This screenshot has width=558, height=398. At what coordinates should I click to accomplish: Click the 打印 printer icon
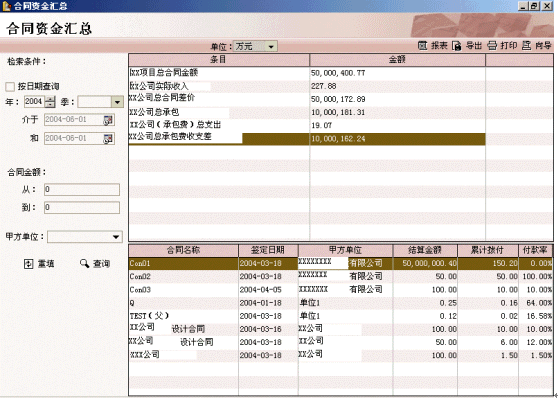point(492,46)
